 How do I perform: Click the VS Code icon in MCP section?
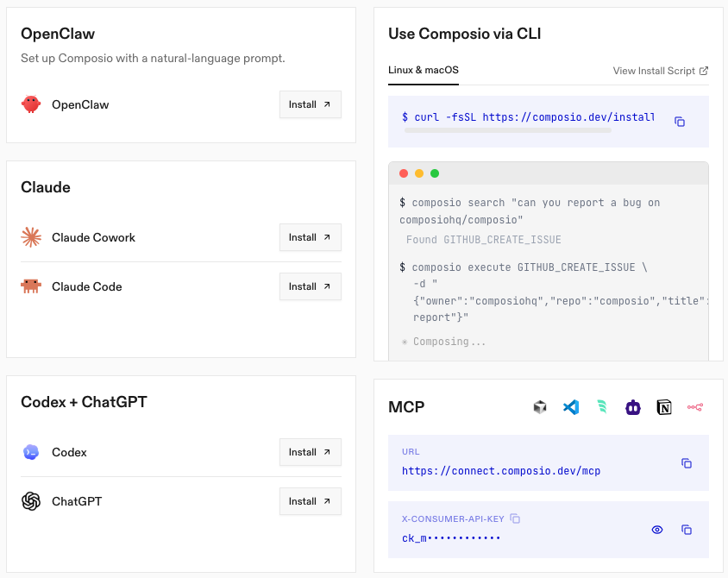tap(570, 407)
